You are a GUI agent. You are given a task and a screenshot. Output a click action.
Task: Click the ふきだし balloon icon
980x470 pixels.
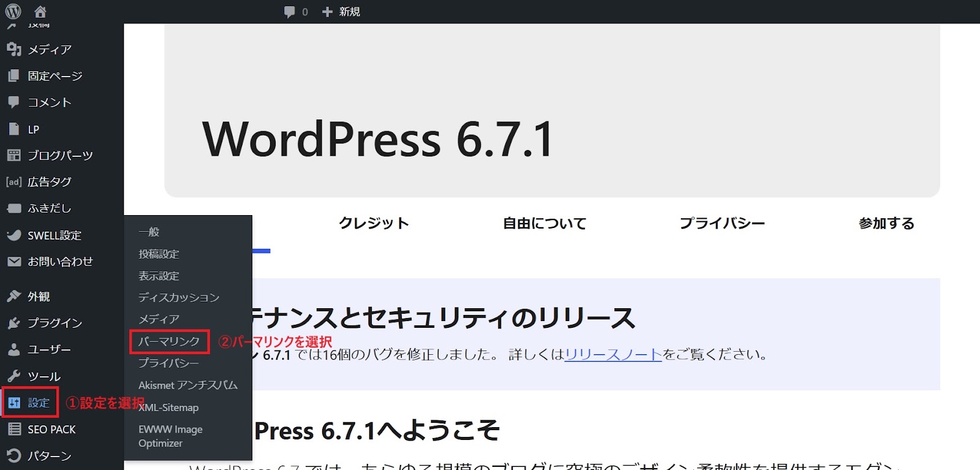tap(13, 208)
